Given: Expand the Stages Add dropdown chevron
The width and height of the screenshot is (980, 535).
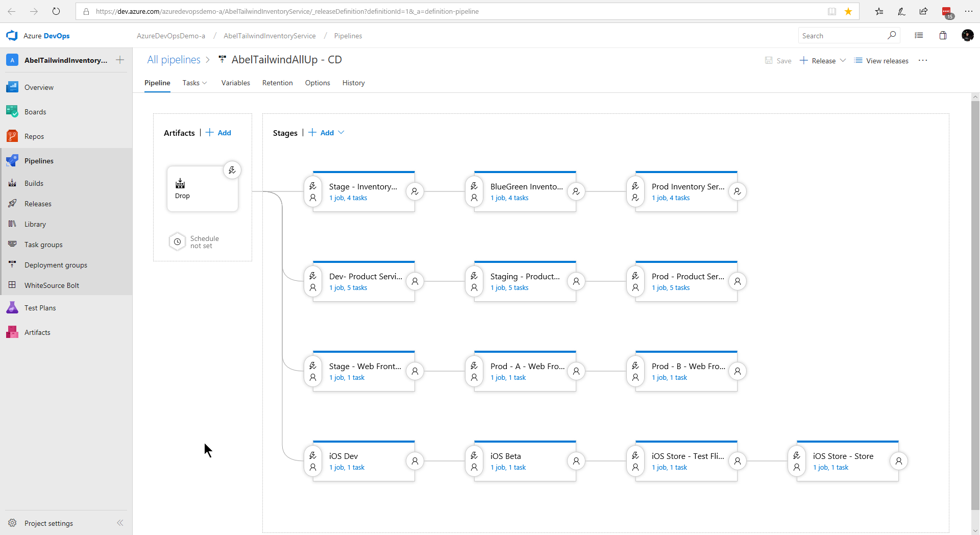Looking at the screenshot, I should click(x=341, y=133).
